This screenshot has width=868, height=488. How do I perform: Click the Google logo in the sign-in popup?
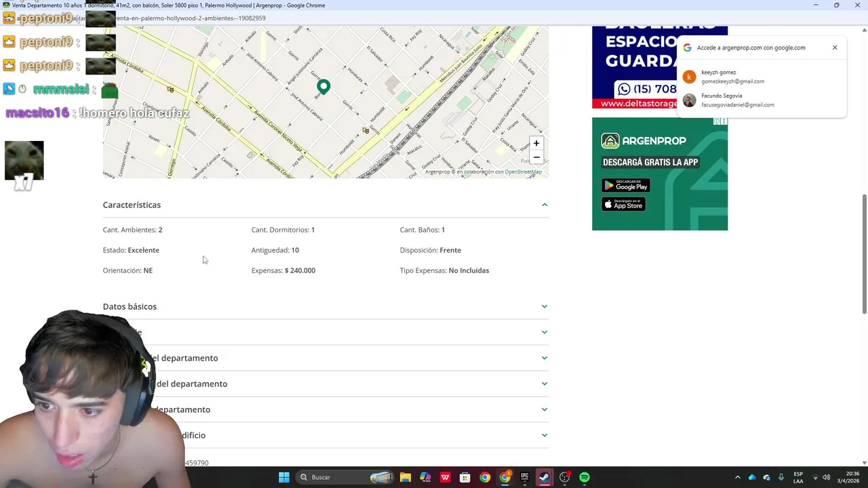687,47
